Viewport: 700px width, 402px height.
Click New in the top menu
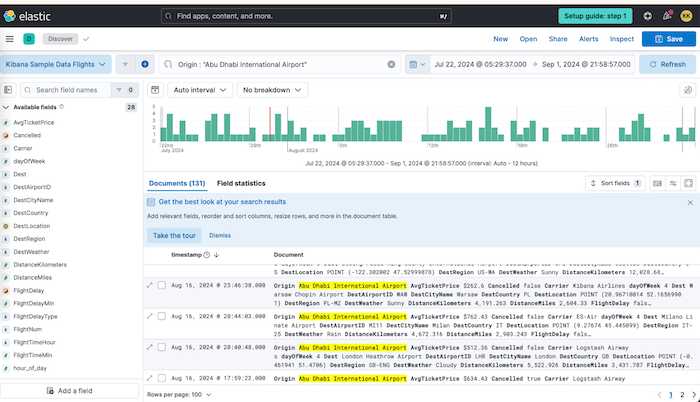[x=500, y=39]
